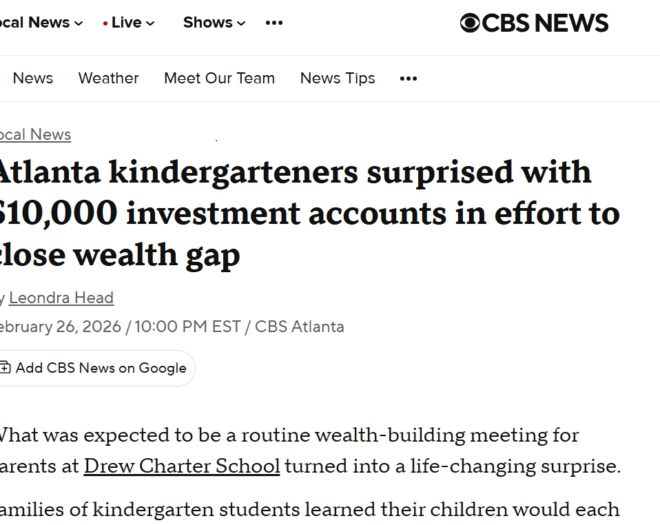The height and width of the screenshot is (525, 660).
Task: Open author Leondra Head's profile link
Action: pyautogui.click(x=61, y=297)
